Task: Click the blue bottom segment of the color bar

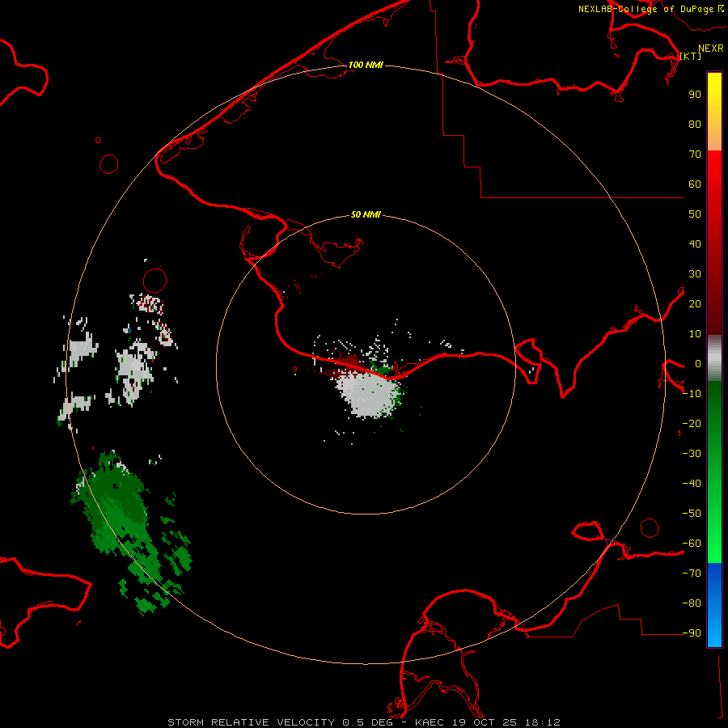Action: (714, 605)
